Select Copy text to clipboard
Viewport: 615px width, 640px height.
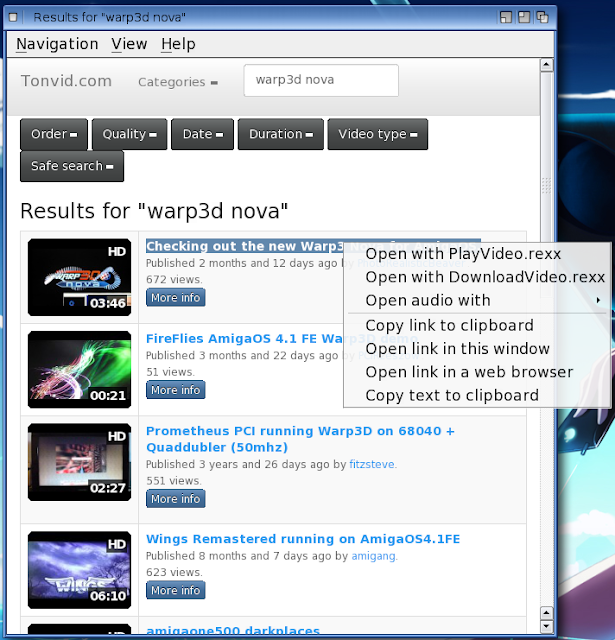click(x=477, y=395)
